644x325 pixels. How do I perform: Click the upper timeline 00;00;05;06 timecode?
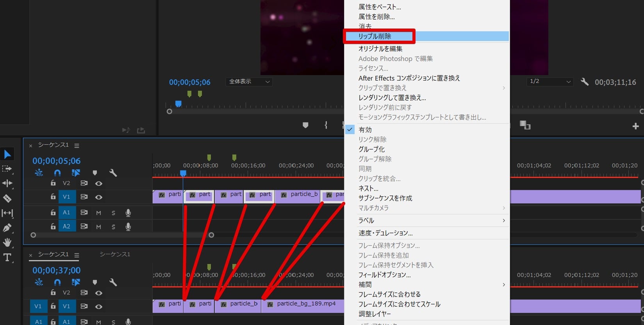57,161
